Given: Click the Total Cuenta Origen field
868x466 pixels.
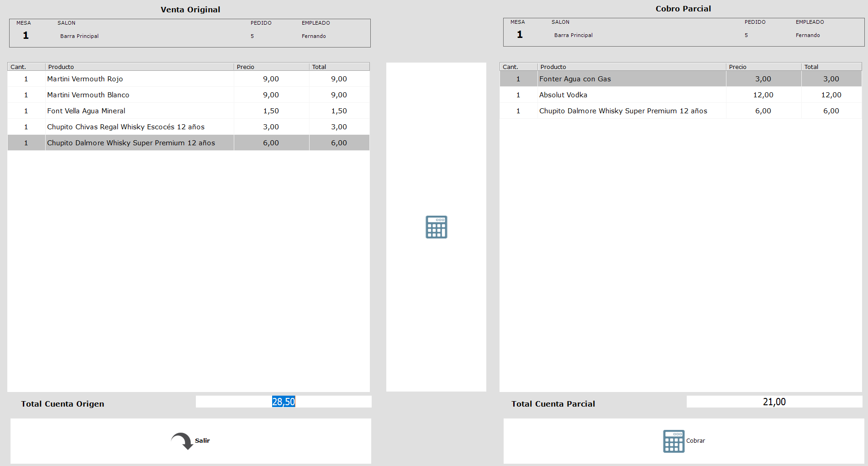Looking at the screenshot, I should pyautogui.click(x=283, y=402).
